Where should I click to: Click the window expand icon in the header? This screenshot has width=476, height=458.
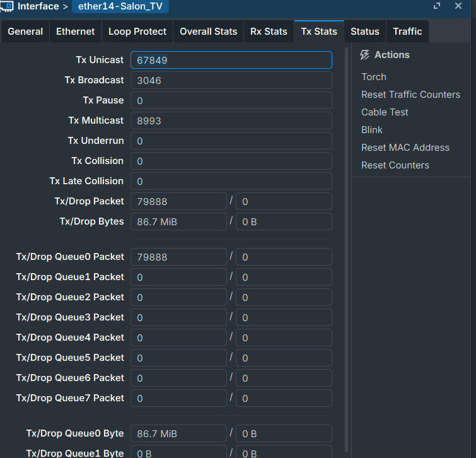[437, 6]
